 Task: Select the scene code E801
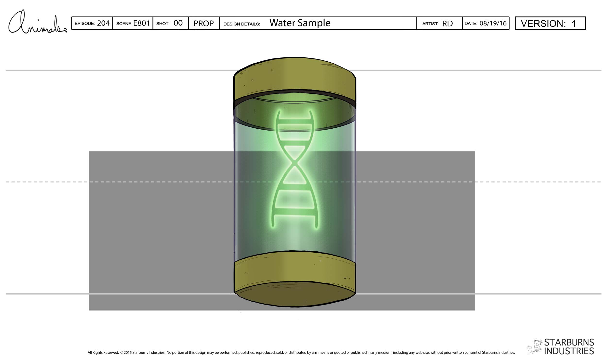[x=141, y=23]
